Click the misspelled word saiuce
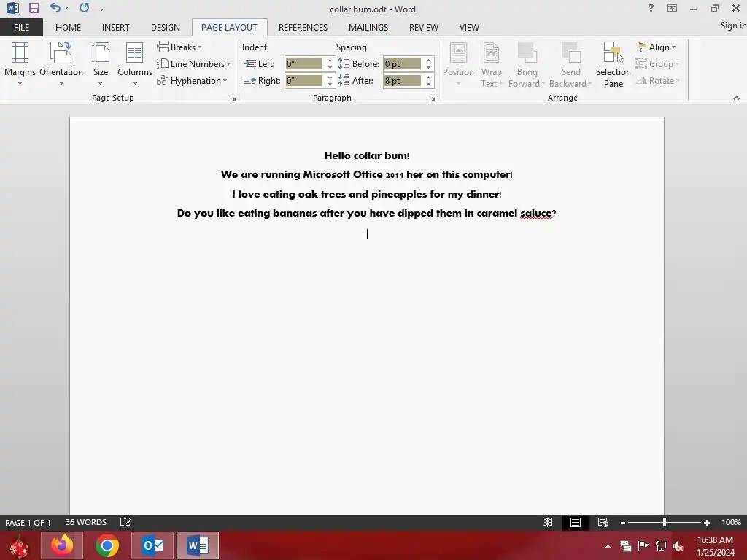Viewport: 747px width, 560px height. [535, 214]
